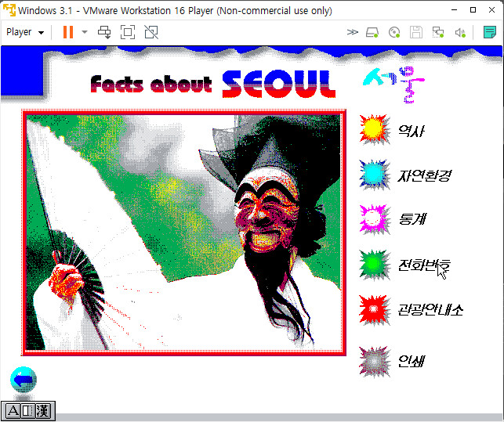This screenshot has height=422, width=504.
Task: Click the 서울 Korean logo graphic
Action: point(393,85)
